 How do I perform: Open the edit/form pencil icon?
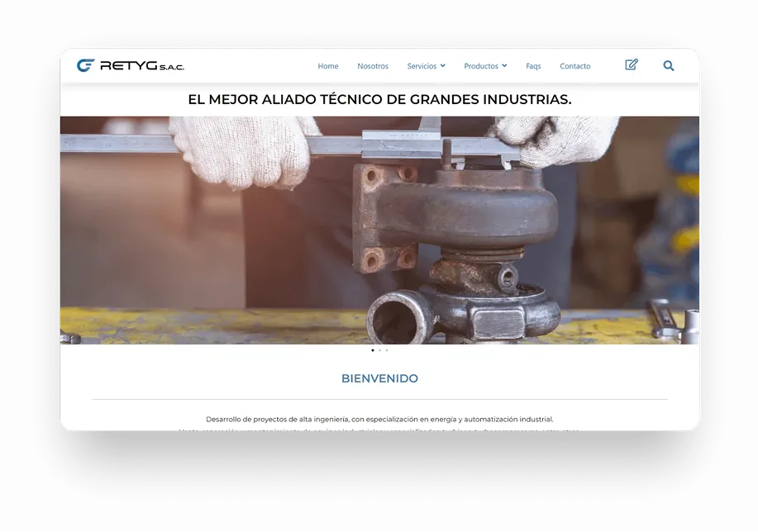(x=632, y=64)
